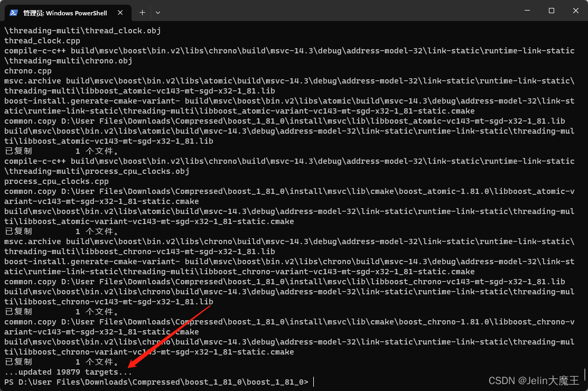
Task: Expand the new-tab profile dropdown
Action: [x=158, y=13]
